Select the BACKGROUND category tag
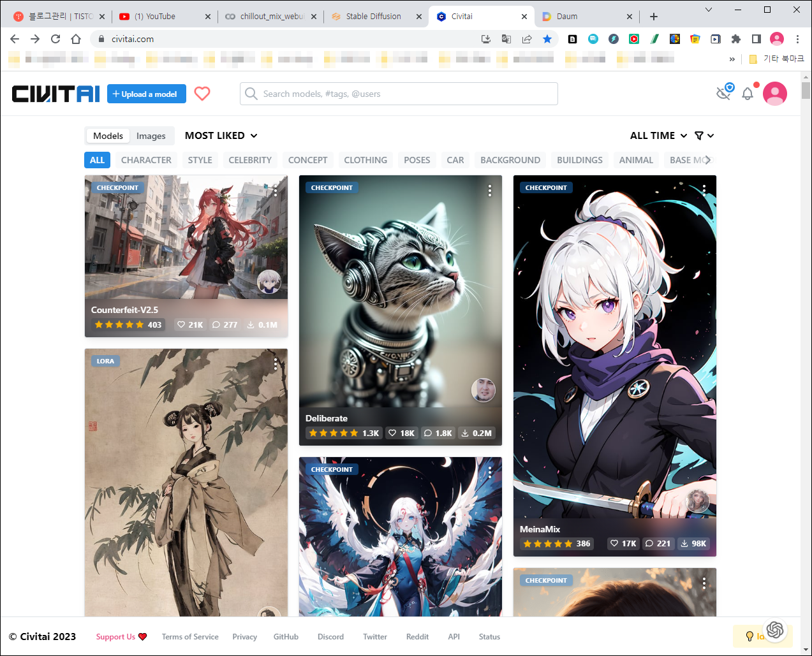 coord(510,160)
